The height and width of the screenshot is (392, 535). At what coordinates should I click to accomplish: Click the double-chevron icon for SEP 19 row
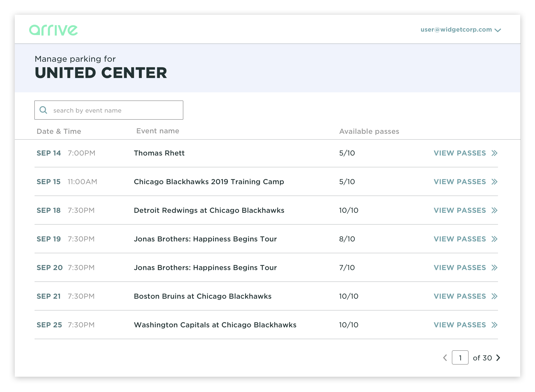[x=494, y=239]
